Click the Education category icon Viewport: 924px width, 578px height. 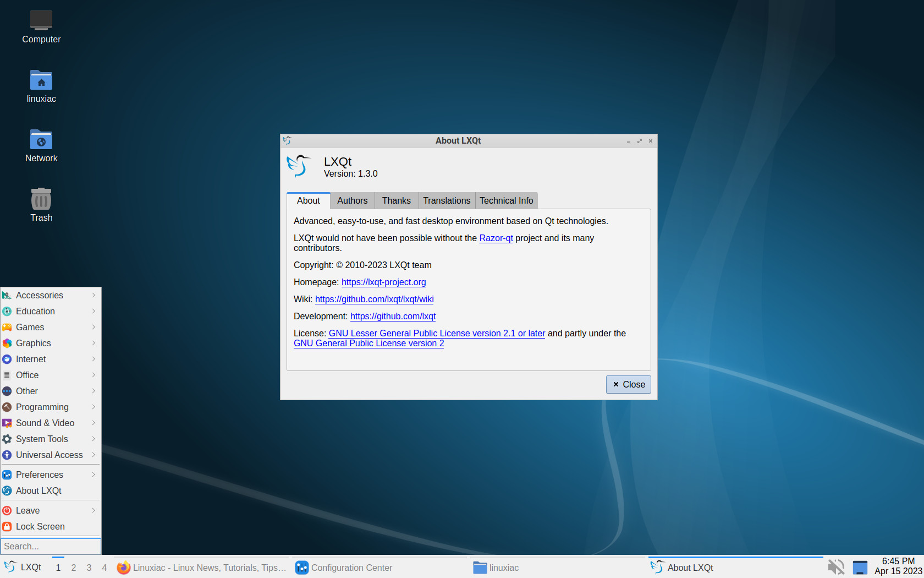pos(7,312)
